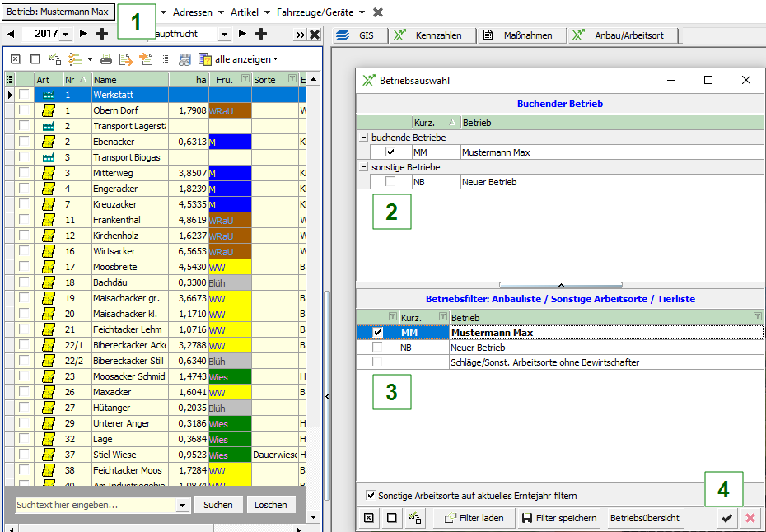Click the import list icon
The width and height of the screenshot is (766, 532).
(146, 59)
